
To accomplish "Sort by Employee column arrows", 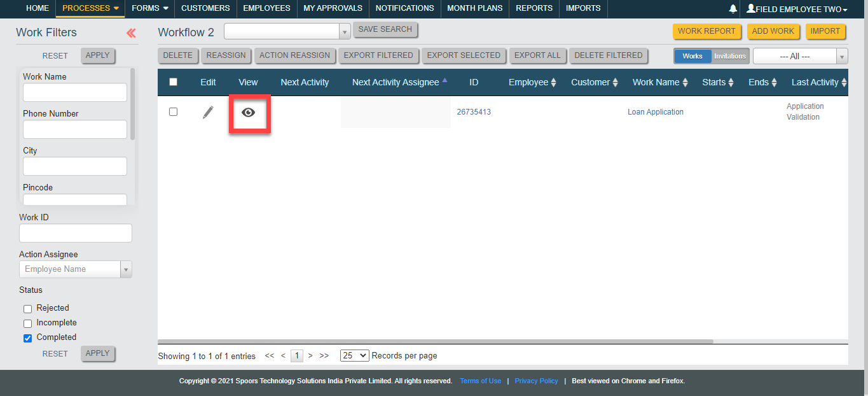I will (x=553, y=83).
